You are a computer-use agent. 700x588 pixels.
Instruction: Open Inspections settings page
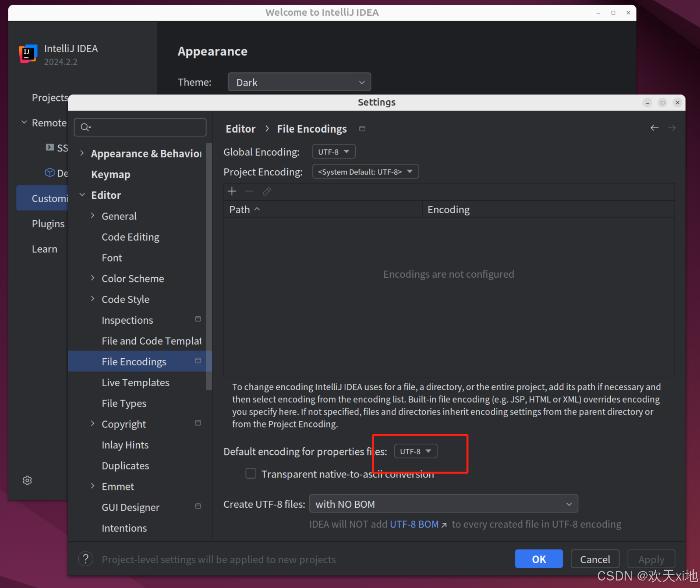point(127,321)
